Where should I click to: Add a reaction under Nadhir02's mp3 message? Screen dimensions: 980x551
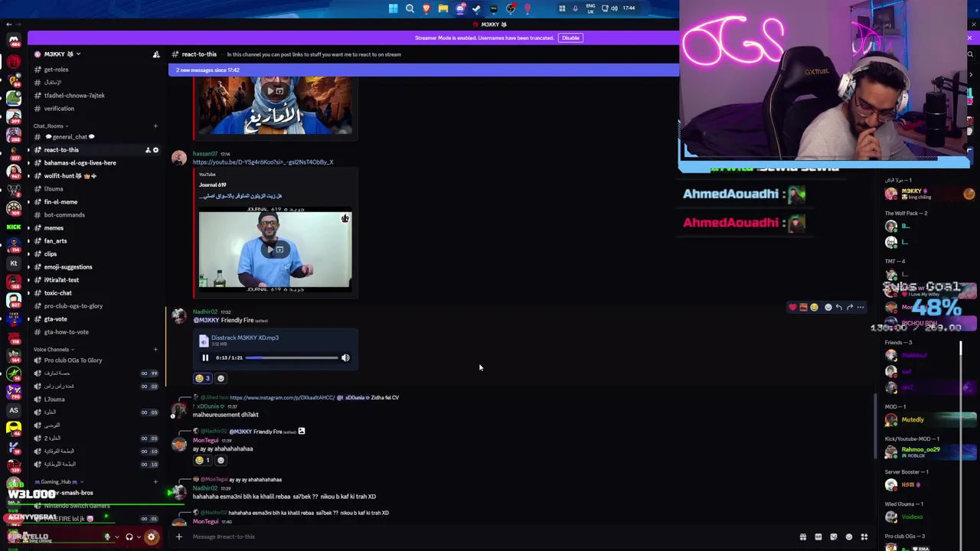click(221, 378)
